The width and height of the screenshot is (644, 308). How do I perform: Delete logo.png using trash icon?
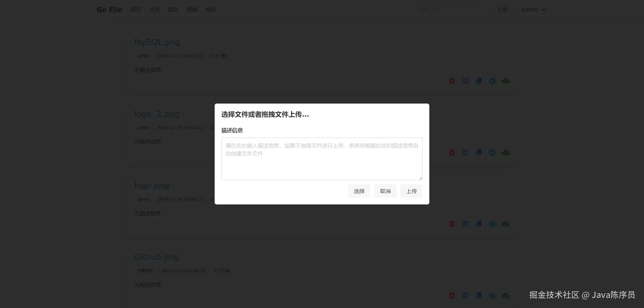tap(452, 224)
